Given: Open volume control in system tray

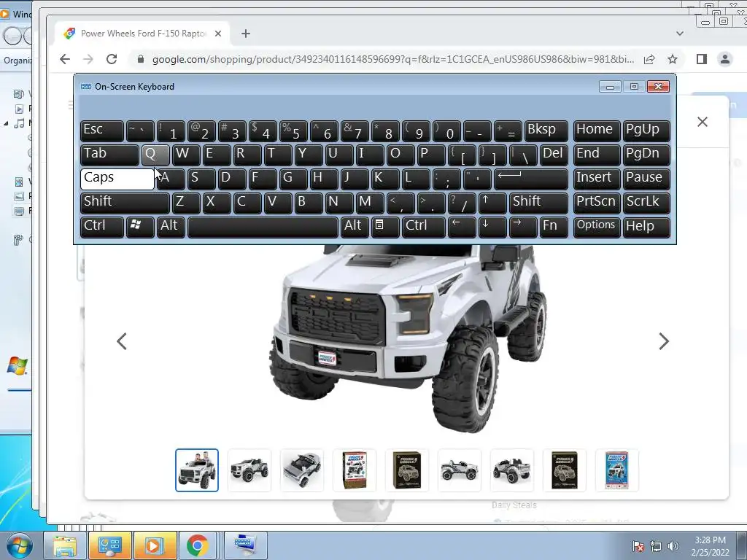Looking at the screenshot, I should [x=673, y=545].
